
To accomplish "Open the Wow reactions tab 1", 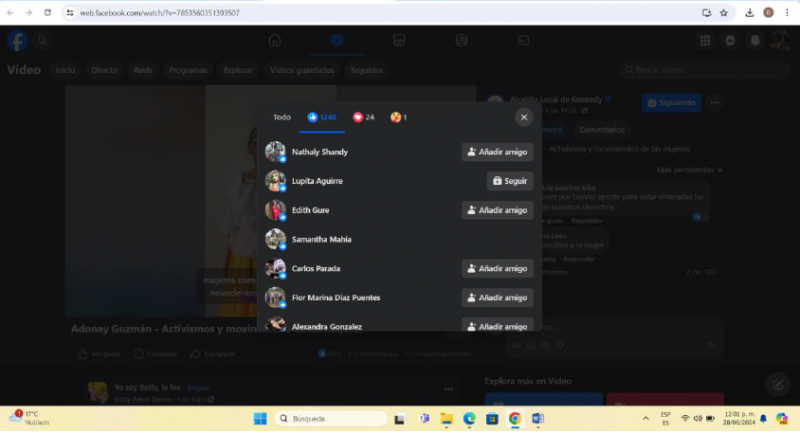I will tap(398, 117).
